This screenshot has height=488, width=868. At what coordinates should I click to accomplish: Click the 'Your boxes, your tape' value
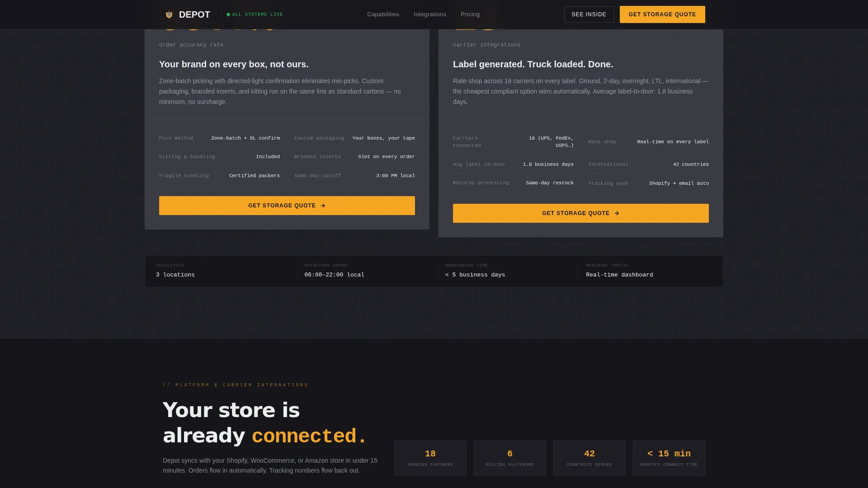pyautogui.click(x=384, y=138)
